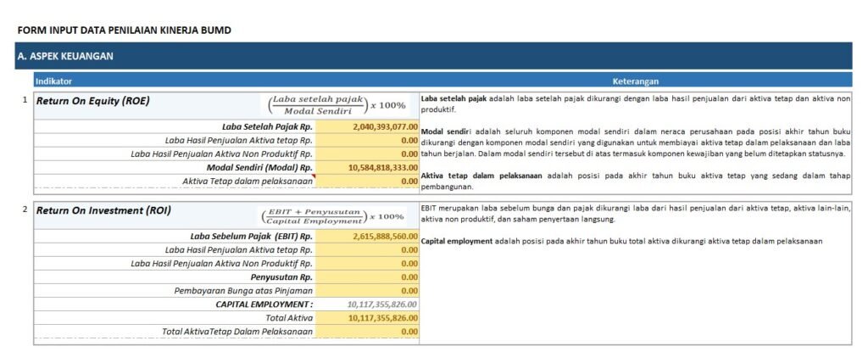Image resolution: width=868 pixels, height=363 pixels.
Task: Click the comment marker on Aktiva Tetap dalam pelaksanaan cell
Action: tap(314, 176)
